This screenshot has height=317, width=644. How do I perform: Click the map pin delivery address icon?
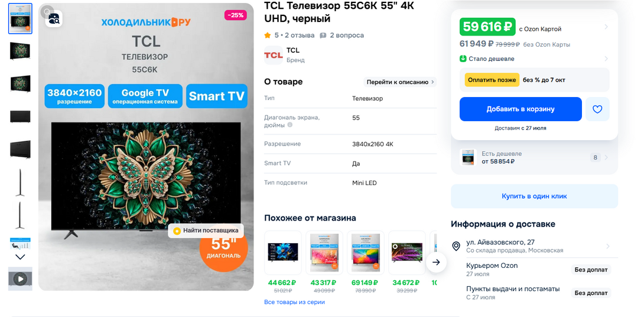coord(456,246)
